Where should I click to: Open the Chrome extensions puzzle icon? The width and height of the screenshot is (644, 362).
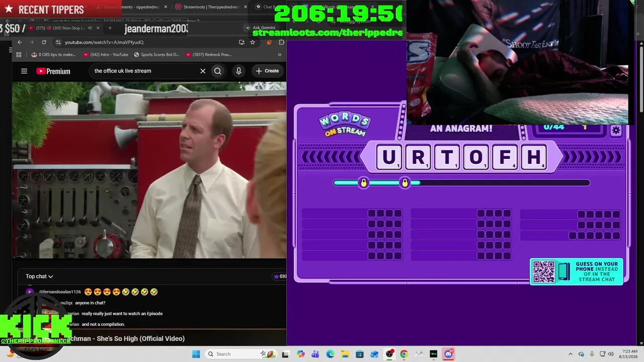[281, 42]
